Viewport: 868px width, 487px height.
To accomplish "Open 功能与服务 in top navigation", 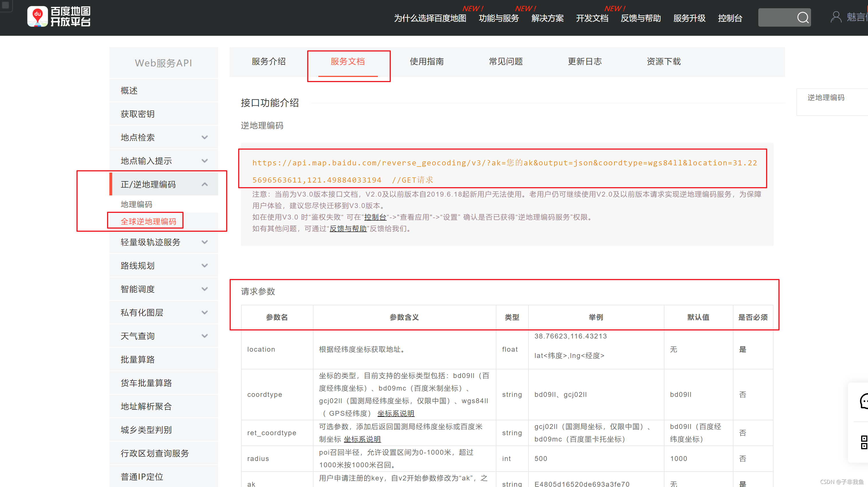I will tap(499, 18).
